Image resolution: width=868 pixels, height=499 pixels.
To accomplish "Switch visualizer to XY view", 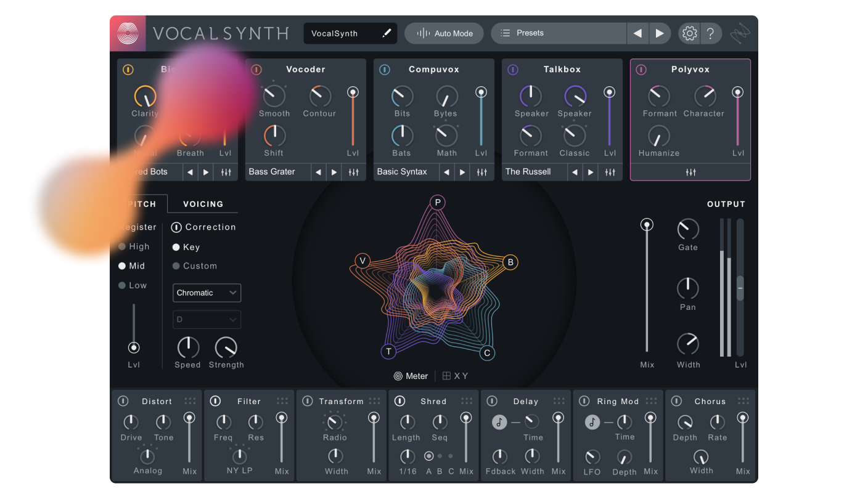I will coord(456,376).
